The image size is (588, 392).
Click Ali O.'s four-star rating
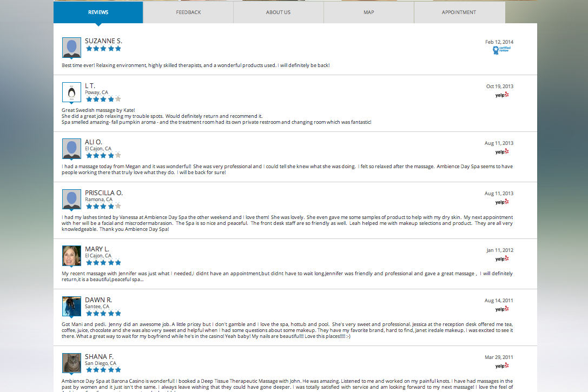click(103, 156)
